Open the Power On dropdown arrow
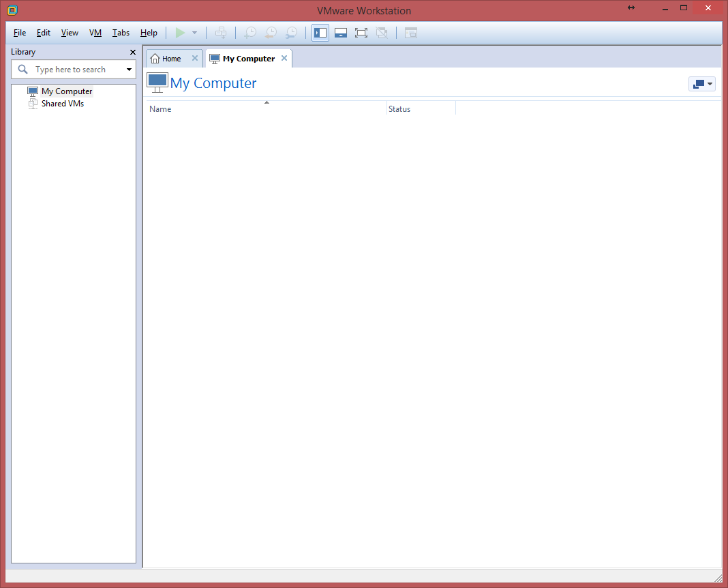This screenshot has width=728, height=588. pos(194,33)
